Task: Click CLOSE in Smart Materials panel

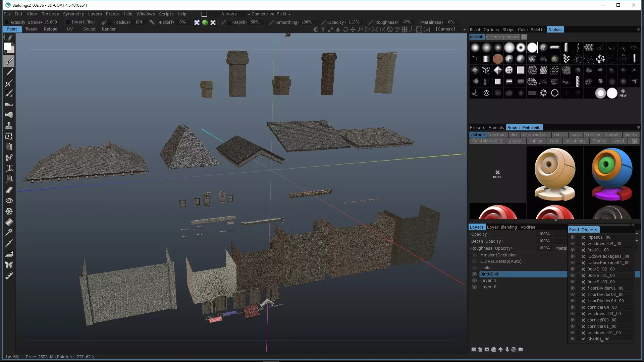Action: pos(497,174)
